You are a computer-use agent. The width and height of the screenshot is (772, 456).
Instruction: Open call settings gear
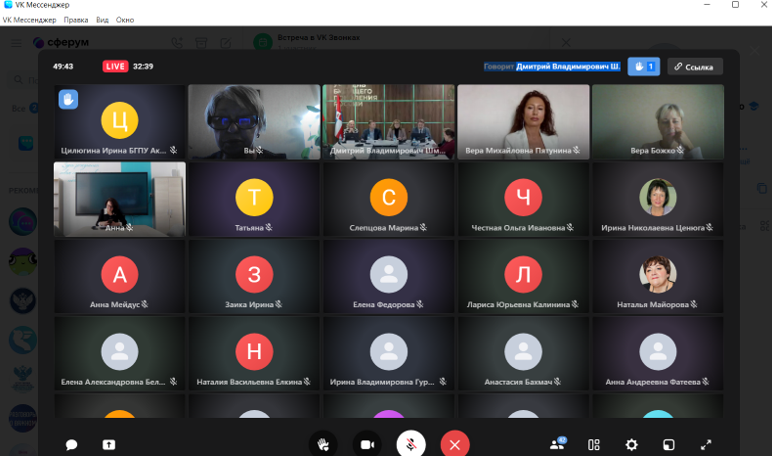pyautogui.click(x=631, y=444)
